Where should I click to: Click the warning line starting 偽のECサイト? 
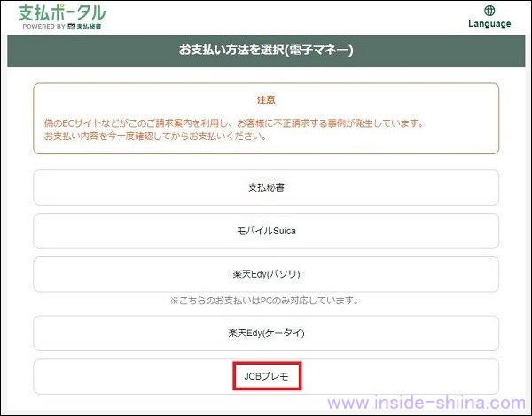click(234, 122)
